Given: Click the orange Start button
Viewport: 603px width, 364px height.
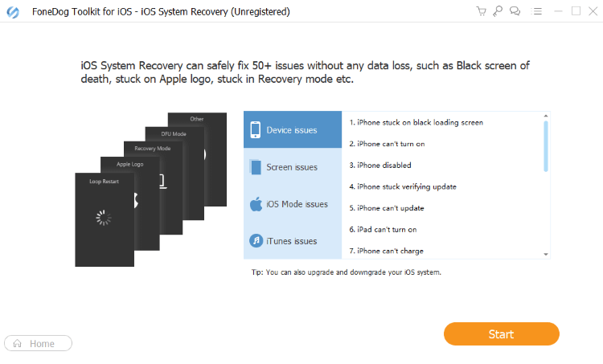Looking at the screenshot, I should (x=501, y=334).
